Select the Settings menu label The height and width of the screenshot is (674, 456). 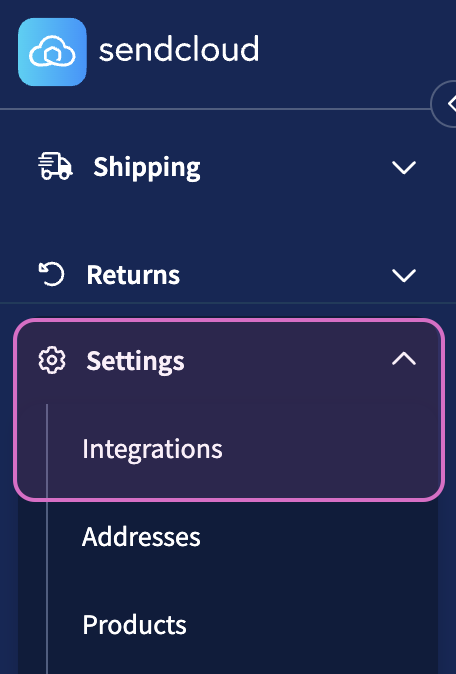click(x=135, y=361)
